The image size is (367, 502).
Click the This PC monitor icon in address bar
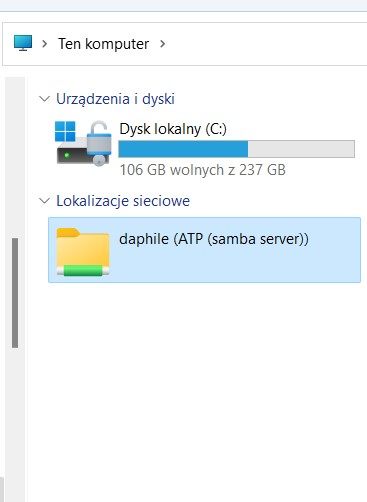(23, 43)
